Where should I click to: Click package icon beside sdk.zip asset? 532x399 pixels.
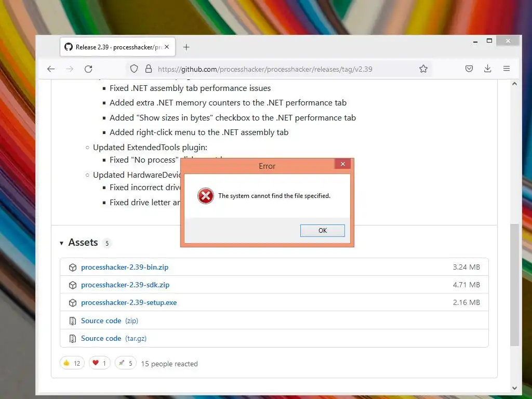[x=73, y=285]
